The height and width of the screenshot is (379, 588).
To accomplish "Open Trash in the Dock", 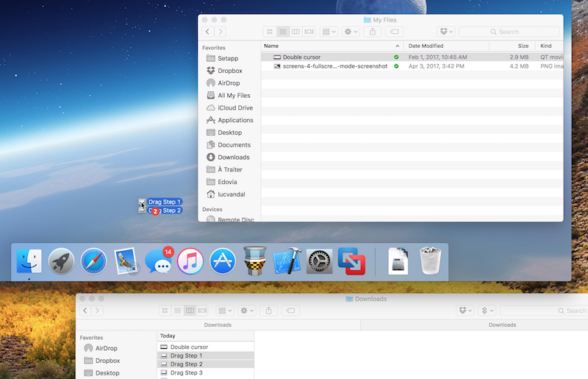I will pyautogui.click(x=430, y=261).
